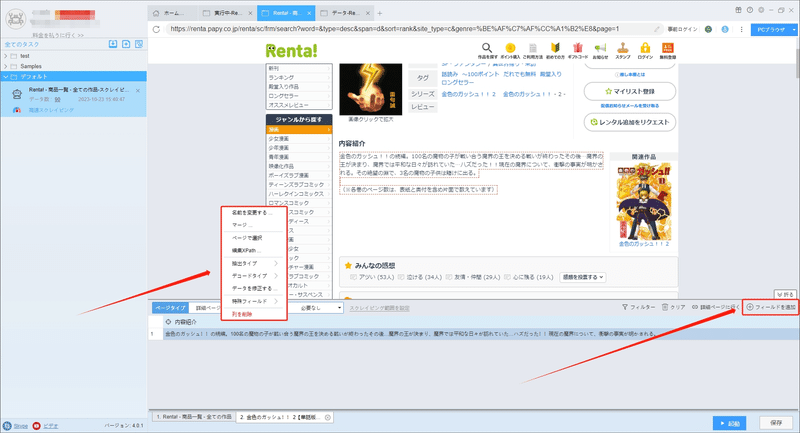Image resolution: width=800 pixels, height=433 pixels.
Task: Click the 初めての方 beginner icon
Action: 555,50
